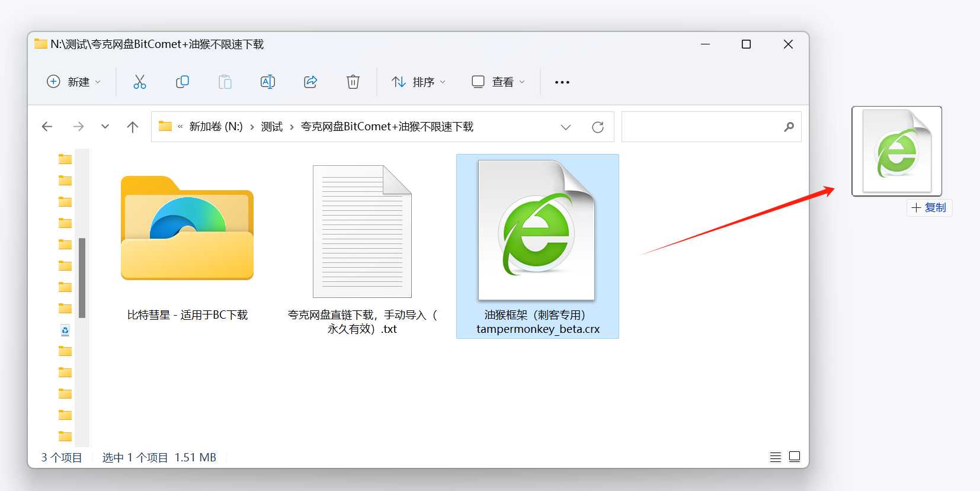Click the 比特彗星 - 适用于BC下载 name label
The height and width of the screenshot is (491, 980).
(187, 315)
